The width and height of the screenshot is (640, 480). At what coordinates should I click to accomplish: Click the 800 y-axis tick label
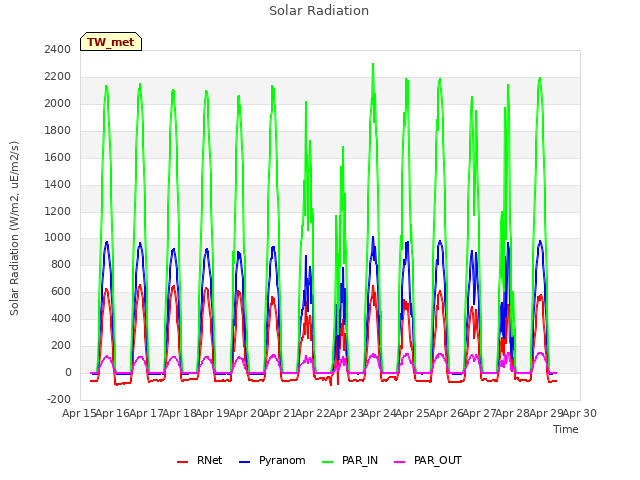pyautogui.click(x=61, y=264)
